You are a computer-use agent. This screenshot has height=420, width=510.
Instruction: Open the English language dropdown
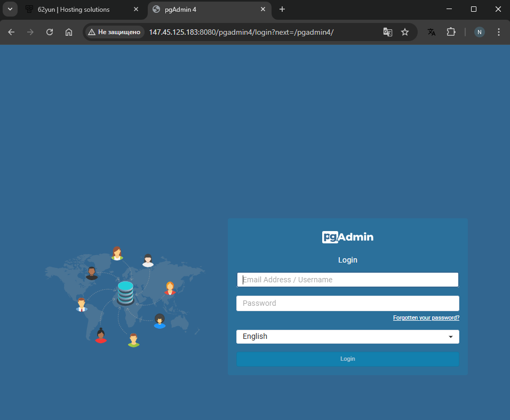click(x=347, y=337)
